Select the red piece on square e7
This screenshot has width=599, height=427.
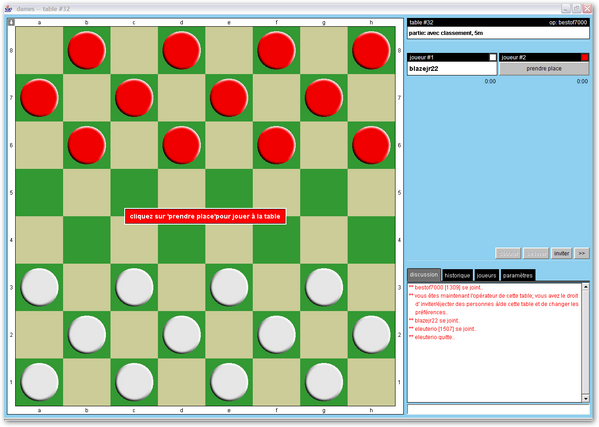229,98
